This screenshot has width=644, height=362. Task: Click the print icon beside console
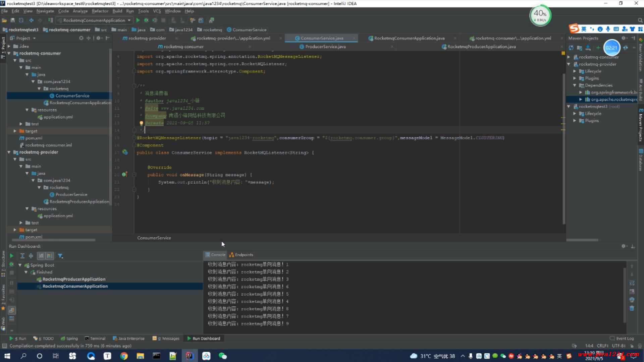point(632,300)
